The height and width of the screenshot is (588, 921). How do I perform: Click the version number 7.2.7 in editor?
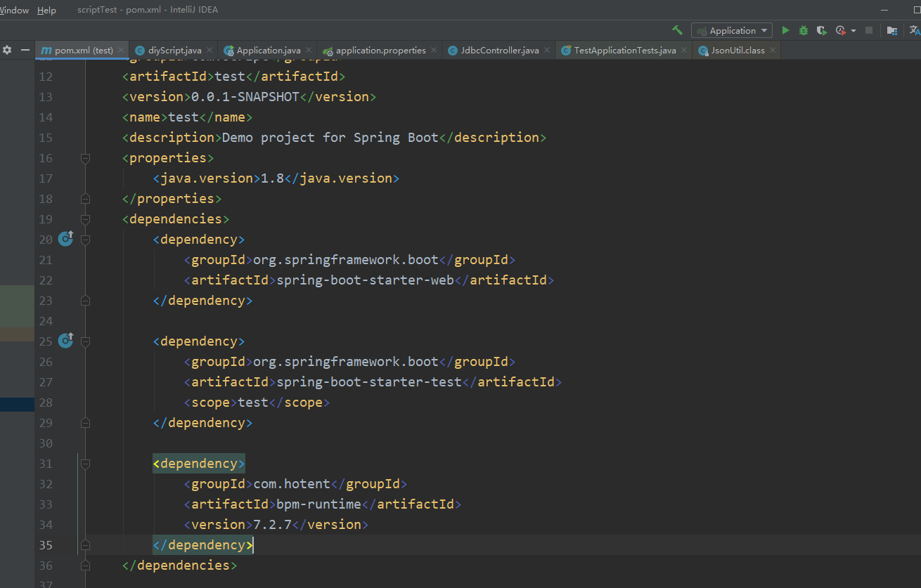pyautogui.click(x=273, y=525)
